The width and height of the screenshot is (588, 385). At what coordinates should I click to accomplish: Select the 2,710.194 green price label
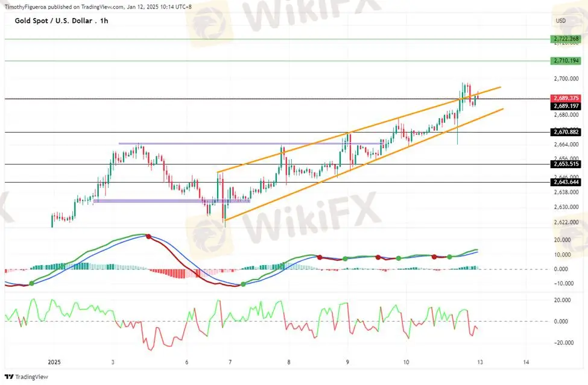coord(566,60)
